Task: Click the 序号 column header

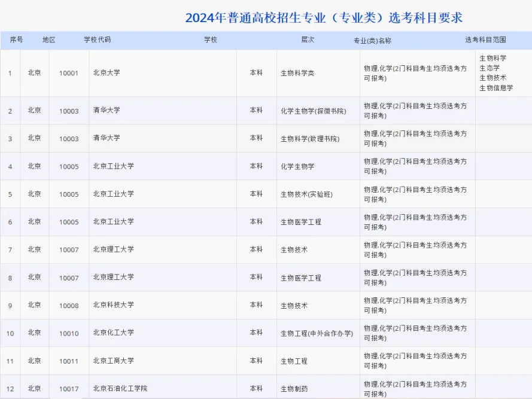Action: pos(16,39)
